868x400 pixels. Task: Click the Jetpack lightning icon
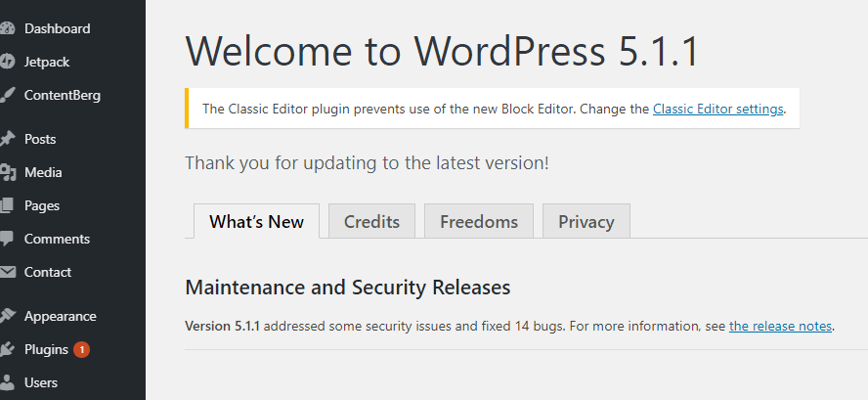click(6, 62)
